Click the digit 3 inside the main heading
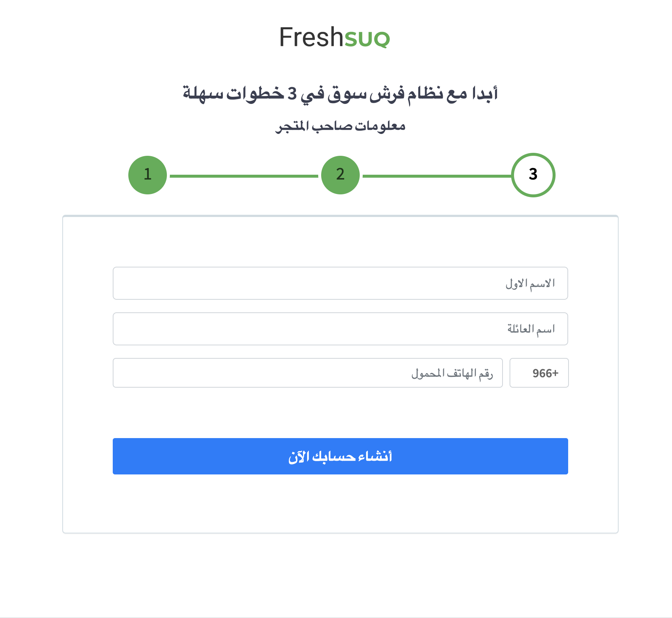672x618 pixels. coord(293,94)
